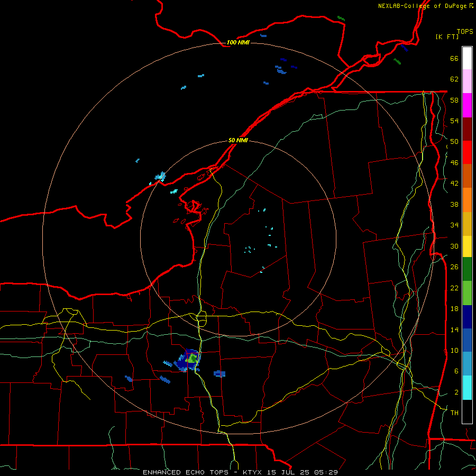Pick the dark orange legend swatch
This screenshot has width=476, height=476.
coord(467,176)
